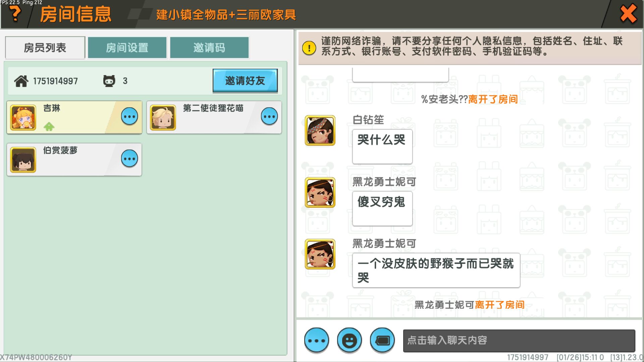
Task: Open options menu for player 吉琳
Action: pyautogui.click(x=129, y=117)
